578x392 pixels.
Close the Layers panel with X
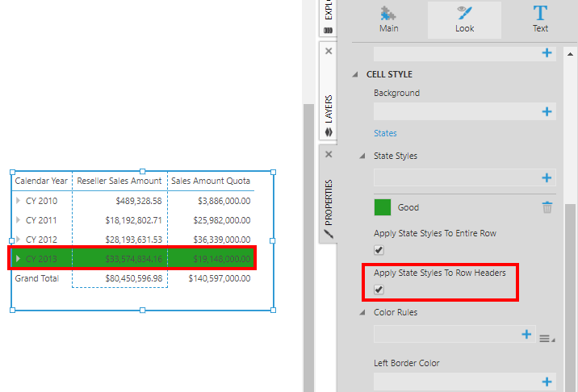[329, 51]
